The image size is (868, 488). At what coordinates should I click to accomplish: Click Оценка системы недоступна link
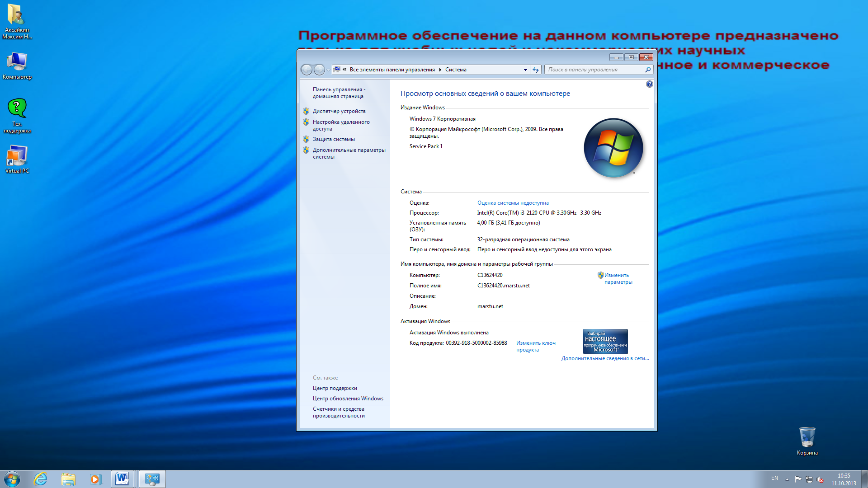click(513, 203)
